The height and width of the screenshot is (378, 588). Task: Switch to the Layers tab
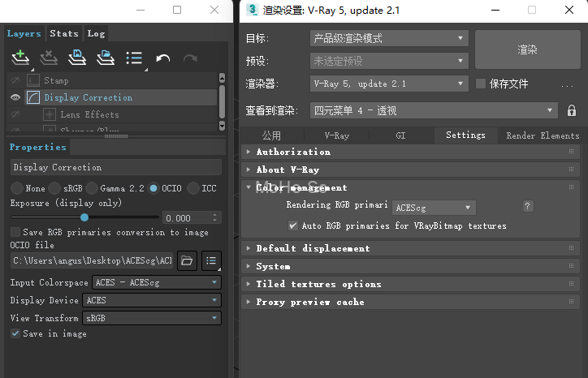tap(24, 33)
